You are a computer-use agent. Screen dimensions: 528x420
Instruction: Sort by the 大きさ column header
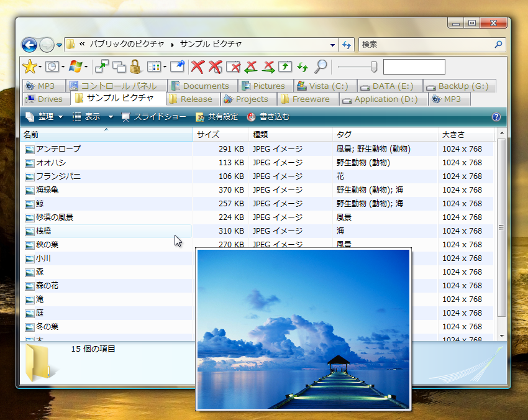point(467,134)
